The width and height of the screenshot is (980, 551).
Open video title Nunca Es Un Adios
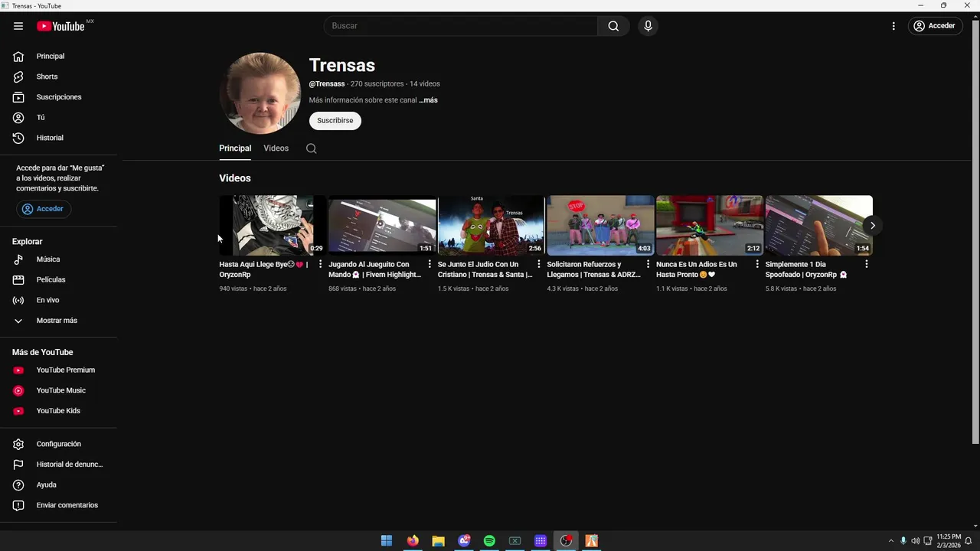point(697,269)
